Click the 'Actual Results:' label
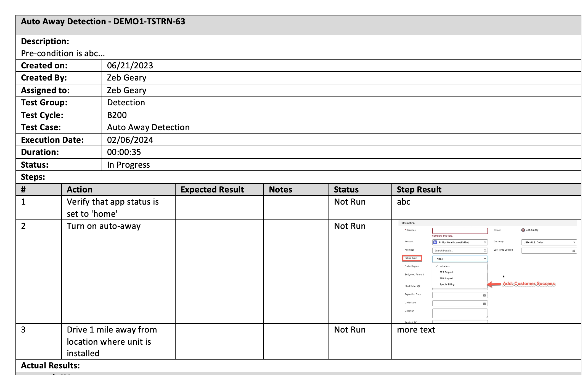The image size is (588, 375). [x=51, y=366]
